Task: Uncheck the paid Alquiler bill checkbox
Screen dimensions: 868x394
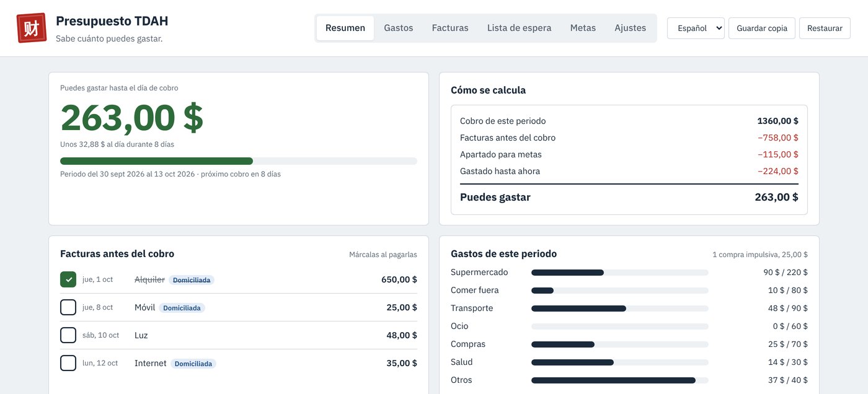Action: click(x=68, y=279)
